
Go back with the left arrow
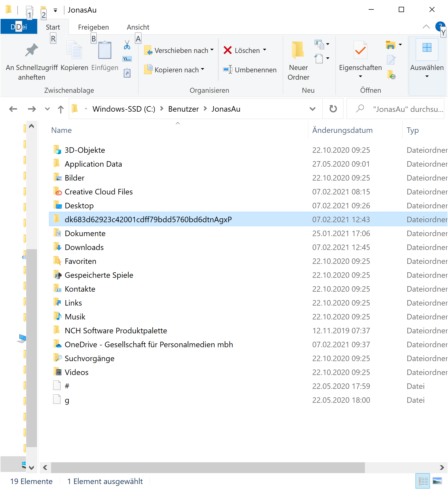pyautogui.click(x=13, y=109)
